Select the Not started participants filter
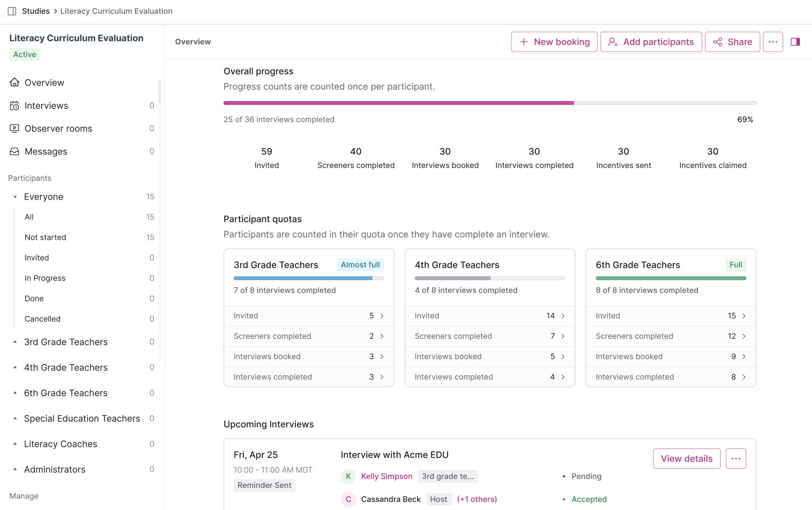This screenshot has width=812, height=510. [45, 237]
